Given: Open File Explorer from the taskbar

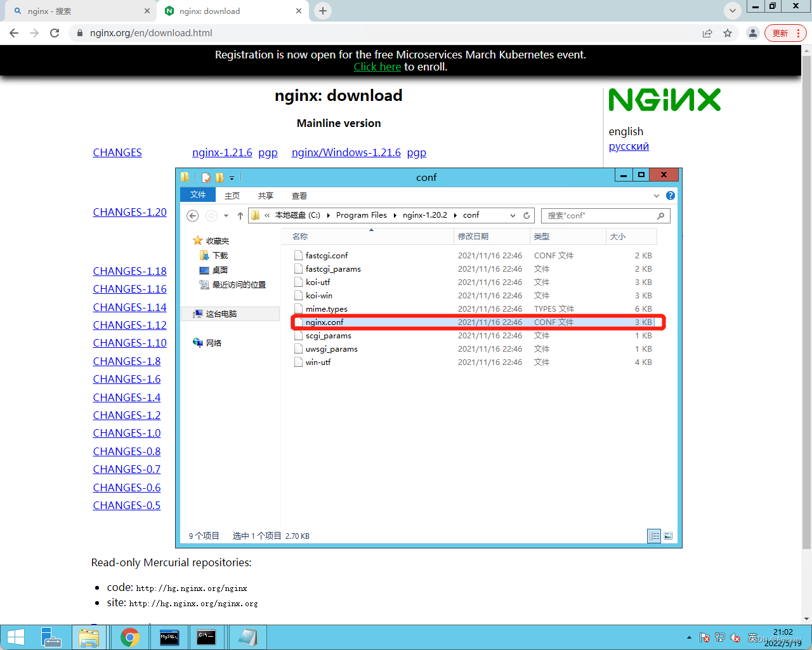Looking at the screenshot, I should pyautogui.click(x=89, y=637).
